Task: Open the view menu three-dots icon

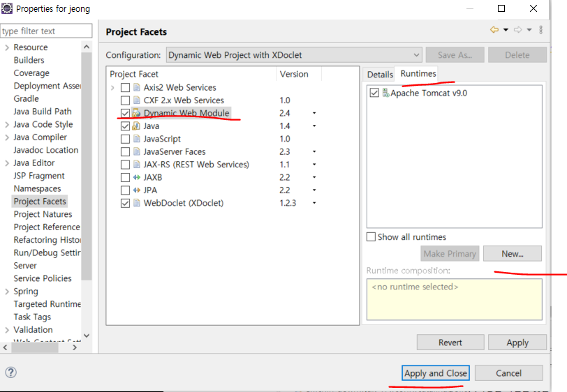Action: pyautogui.click(x=540, y=29)
